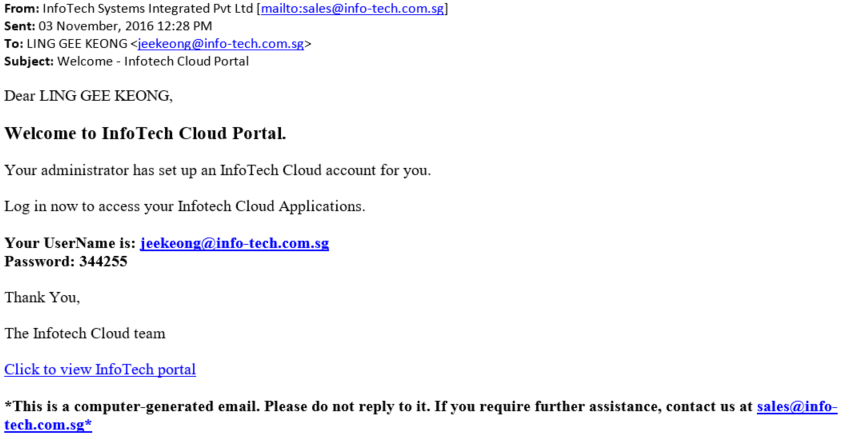Click the Thank You line
The image size is (854, 434).
tap(42, 297)
